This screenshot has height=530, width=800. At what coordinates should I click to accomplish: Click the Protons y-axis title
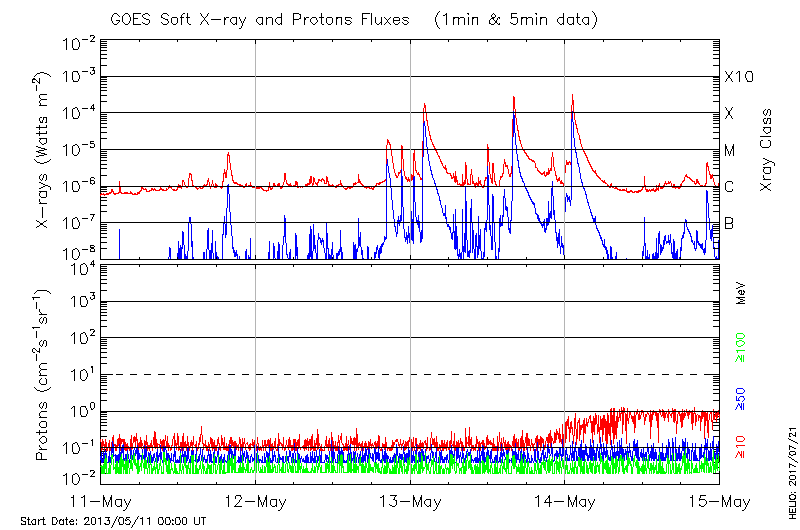(x=43, y=375)
